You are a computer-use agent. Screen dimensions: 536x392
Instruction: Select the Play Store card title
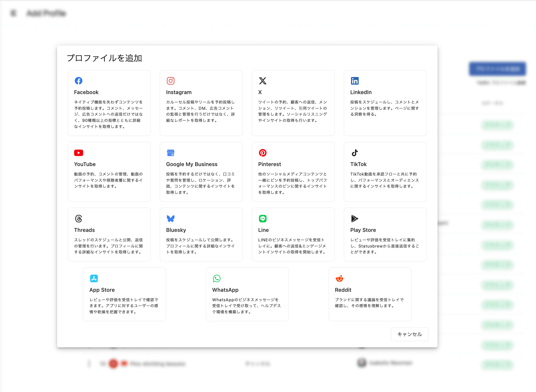[363, 230]
